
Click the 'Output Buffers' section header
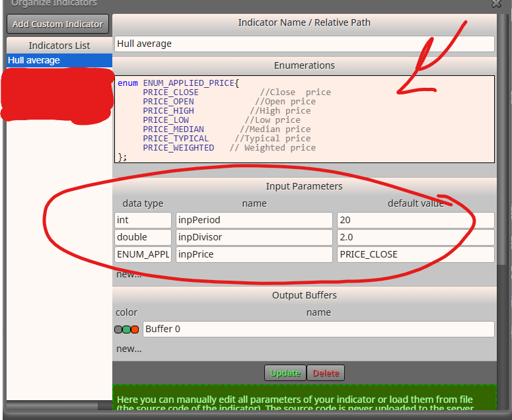click(x=305, y=295)
